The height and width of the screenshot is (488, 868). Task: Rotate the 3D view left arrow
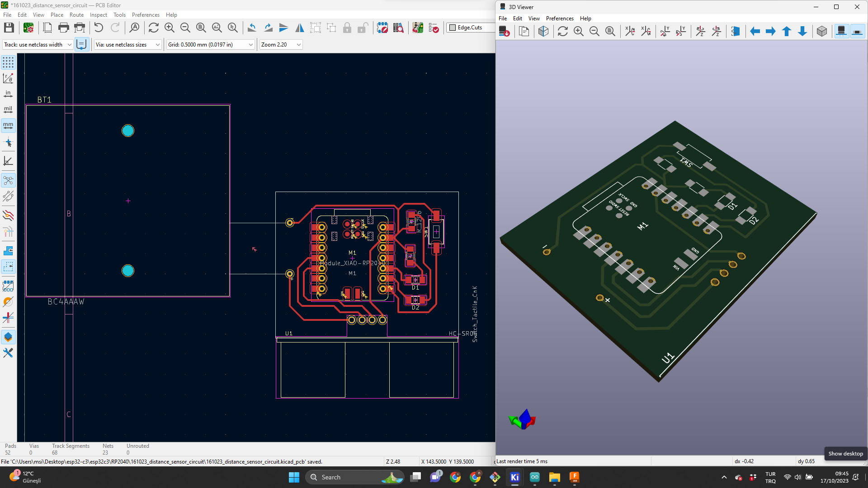(x=755, y=31)
